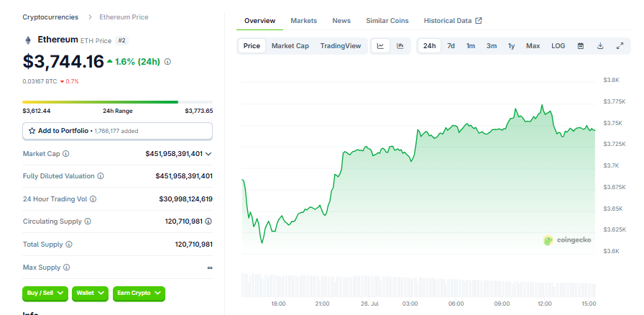The height and width of the screenshot is (315, 644).
Task: Select the Market Cap chart toggle
Action: point(290,46)
